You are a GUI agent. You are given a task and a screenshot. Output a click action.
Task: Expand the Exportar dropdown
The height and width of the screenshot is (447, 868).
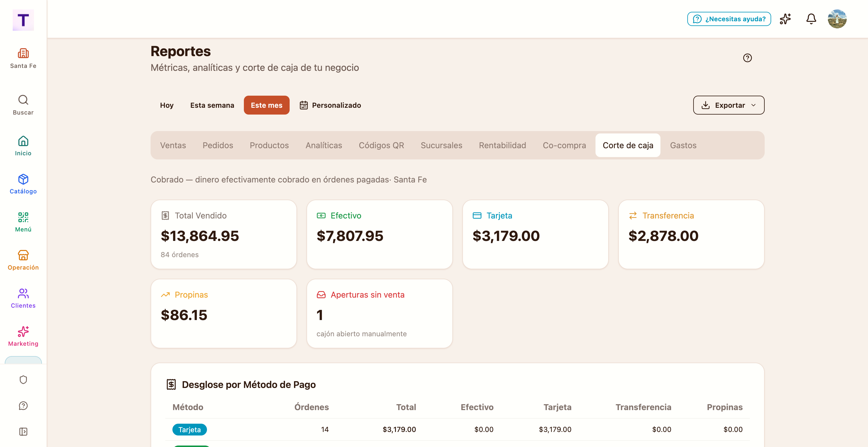[729, 105]
